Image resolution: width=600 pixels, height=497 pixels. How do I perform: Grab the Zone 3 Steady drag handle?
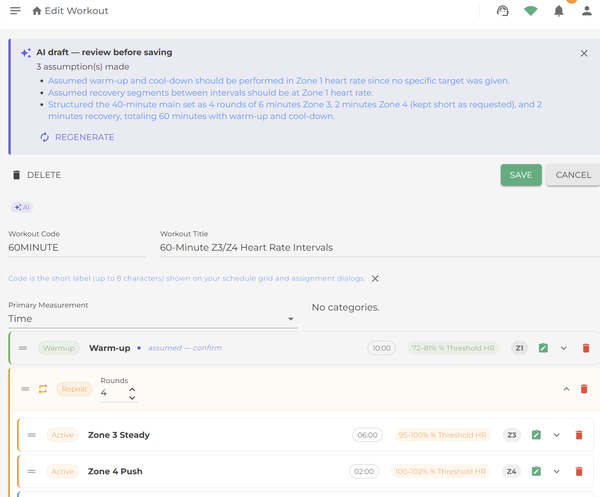coord(32,435)
